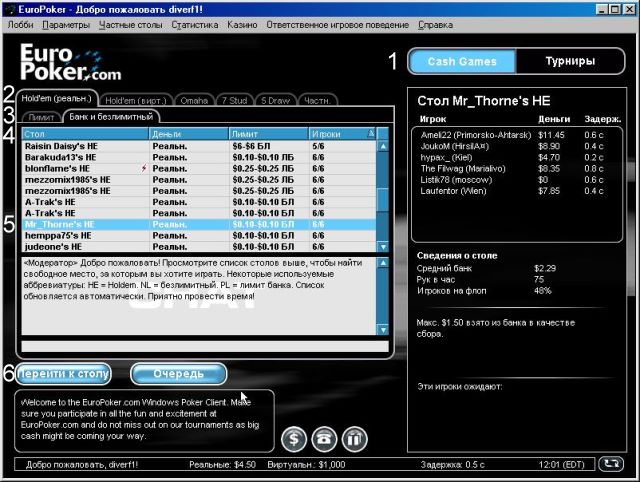Click the 12:01 (EDT) clock

[x=561, y=464]
